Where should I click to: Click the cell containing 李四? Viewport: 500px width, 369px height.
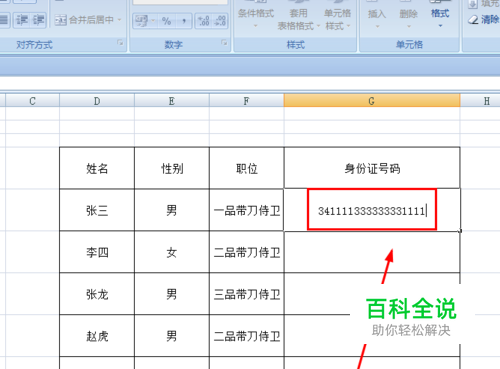click(97, 252)
